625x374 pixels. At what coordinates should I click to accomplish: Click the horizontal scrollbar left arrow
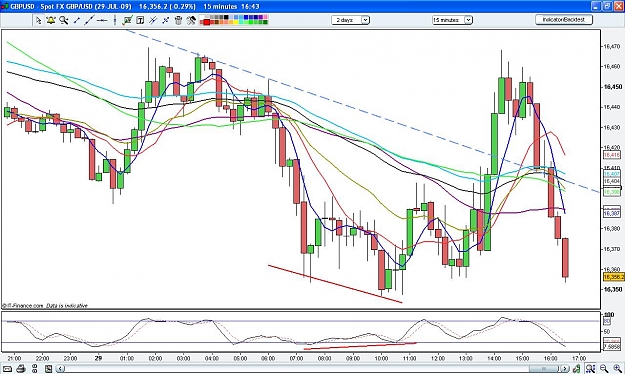pyautogui.click(x=60, y=368)
